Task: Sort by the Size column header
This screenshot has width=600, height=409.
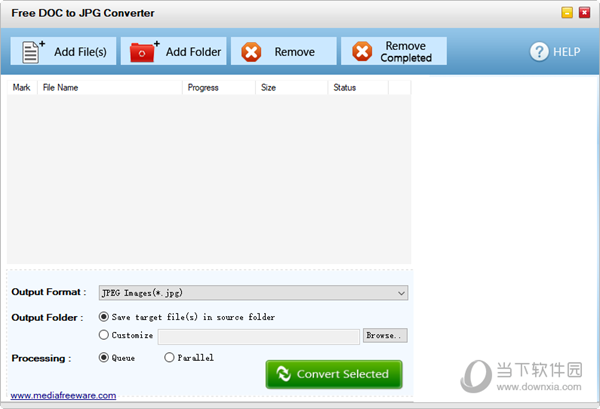Action: [292, 88]
